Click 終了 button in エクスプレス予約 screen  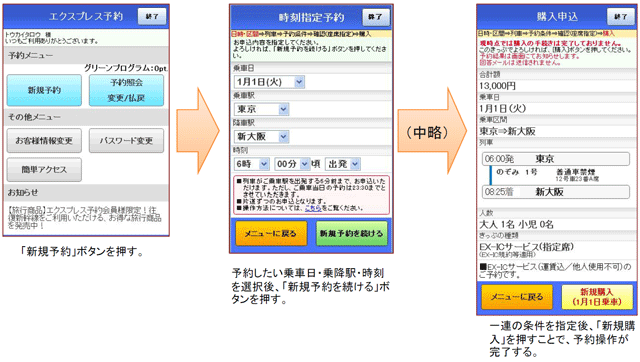click(x=152, y=17)
